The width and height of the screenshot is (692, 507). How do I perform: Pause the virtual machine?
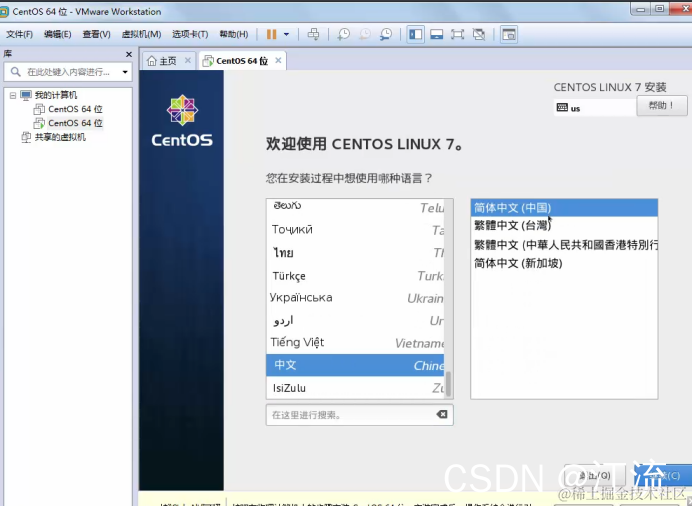tap(271, 34)
